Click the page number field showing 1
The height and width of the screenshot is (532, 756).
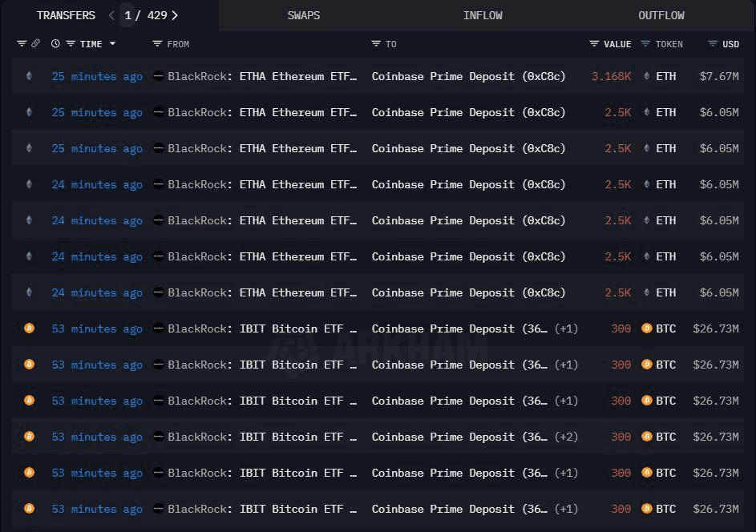click(127, 15)
